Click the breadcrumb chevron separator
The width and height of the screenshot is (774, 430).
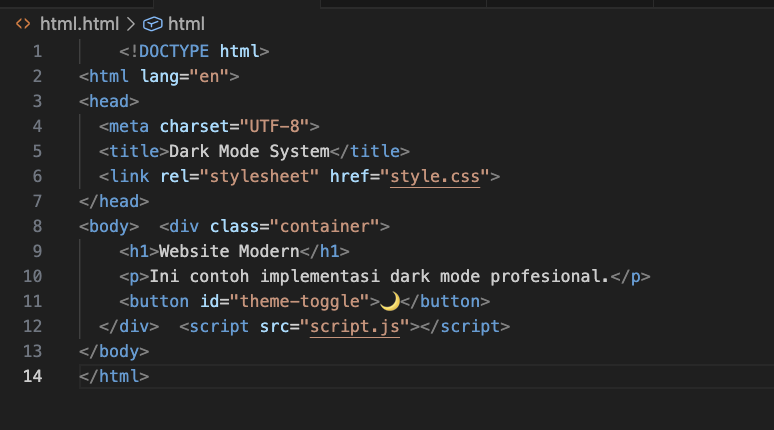[131, 23]
